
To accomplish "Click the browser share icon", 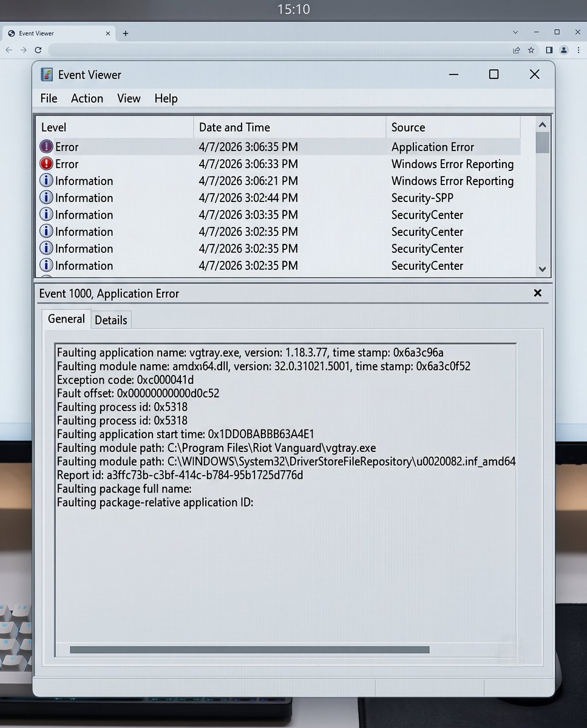I will click(516, 50).
